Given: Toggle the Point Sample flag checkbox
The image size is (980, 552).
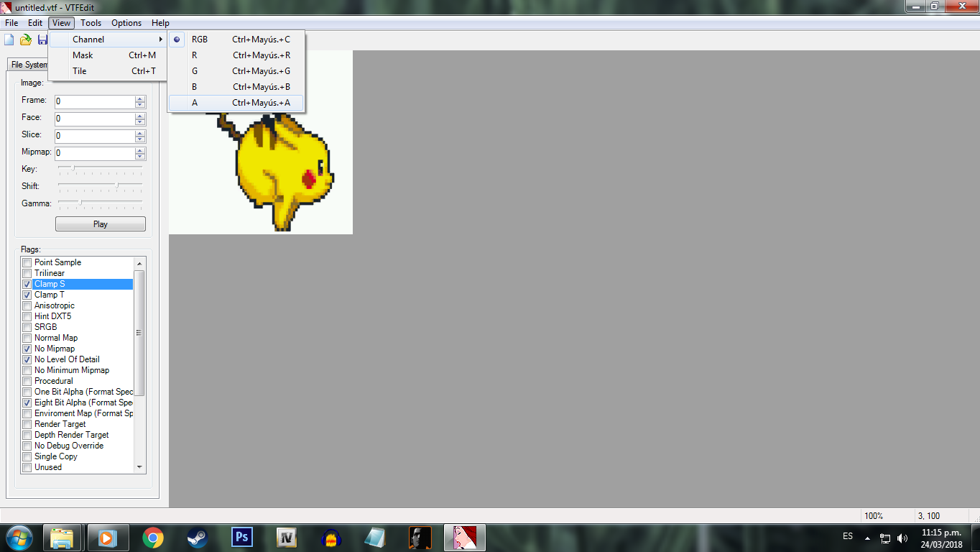Looking at the screenshot, I should click(27, 262).
